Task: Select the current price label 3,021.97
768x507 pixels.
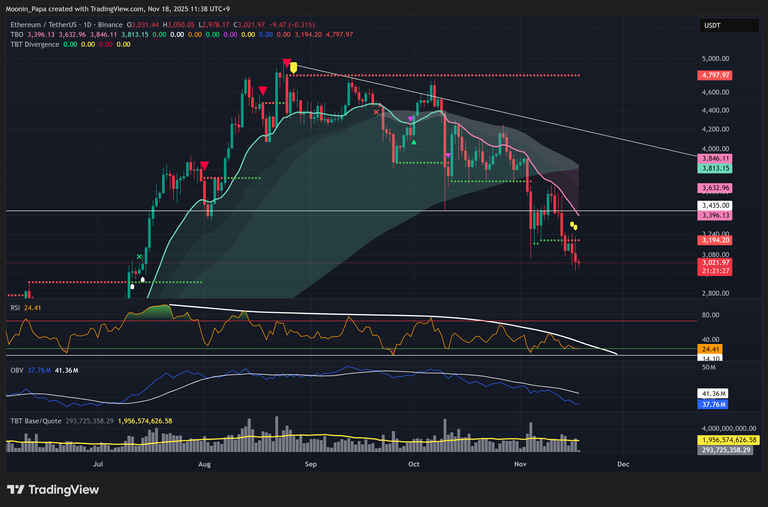Action: pyautogui.click(x=717, y=262)
